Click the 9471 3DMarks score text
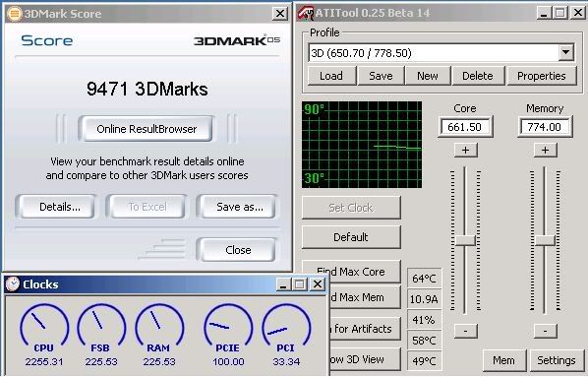This screenshot has height=377, width=588. tap(147, 89)
